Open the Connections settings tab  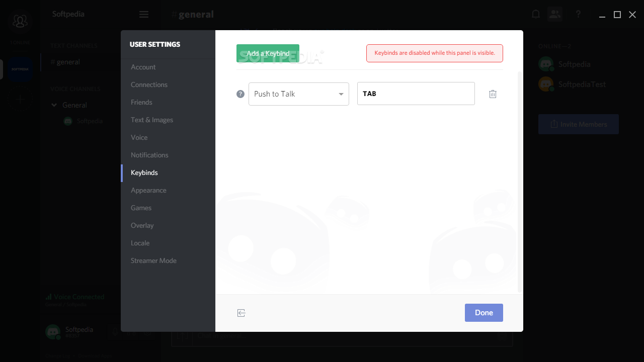[168, 84]
